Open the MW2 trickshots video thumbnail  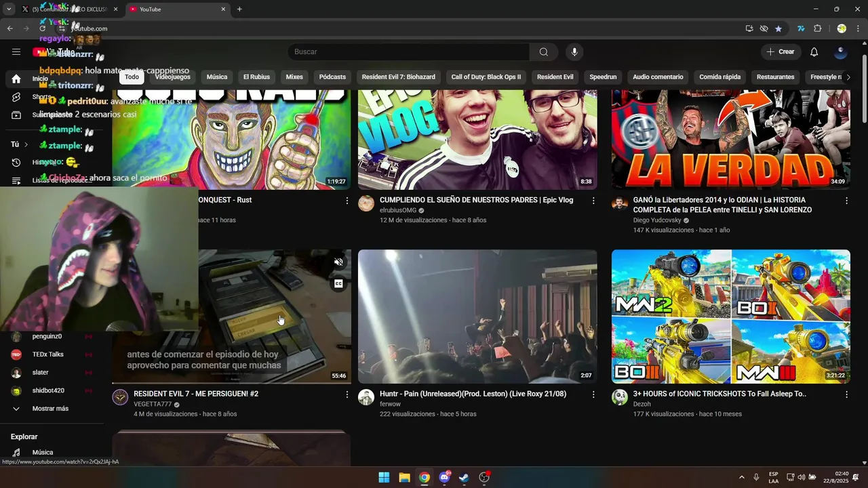[731, 317]
